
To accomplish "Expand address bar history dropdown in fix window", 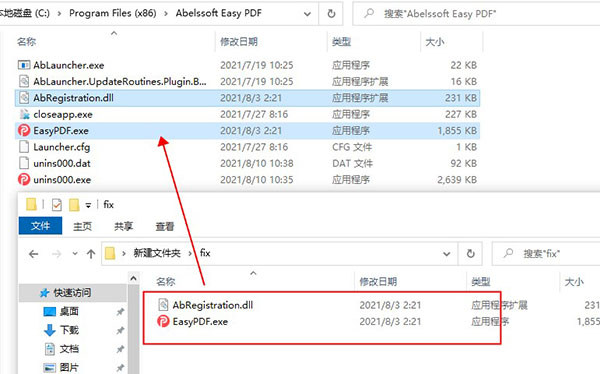I will 446,254.
